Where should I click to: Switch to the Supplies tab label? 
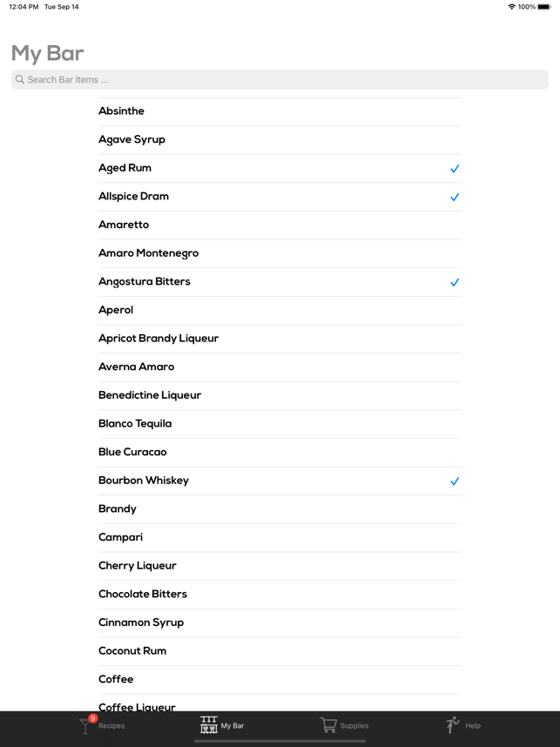click(x=354, y=725)
